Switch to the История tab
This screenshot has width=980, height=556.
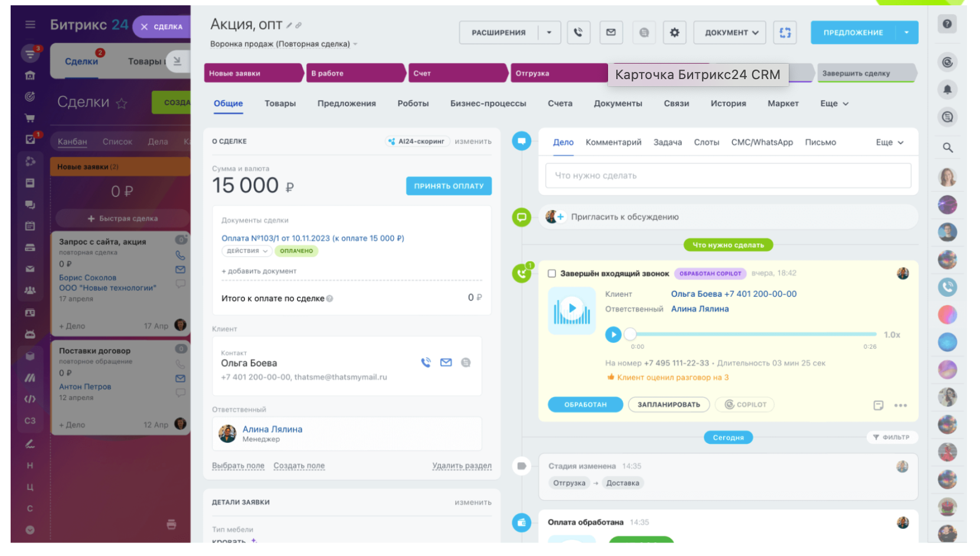coord(728,103)
